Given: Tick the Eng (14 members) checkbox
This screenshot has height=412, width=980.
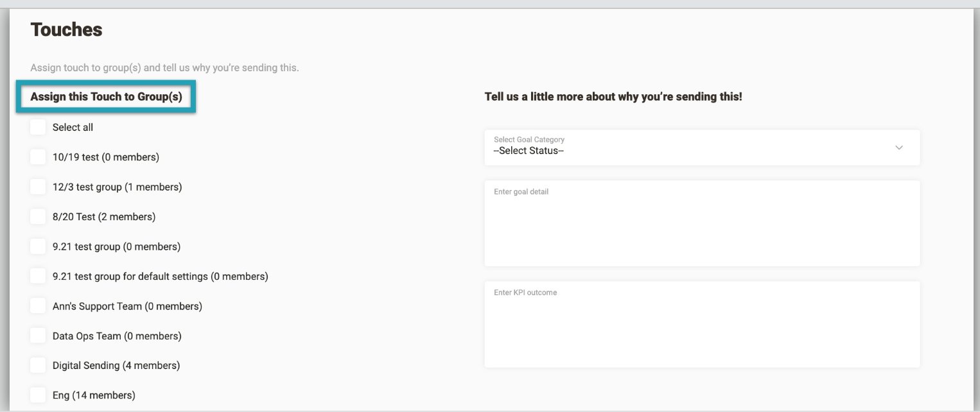Looking at the screenshot, I should (x=38, y=395).
